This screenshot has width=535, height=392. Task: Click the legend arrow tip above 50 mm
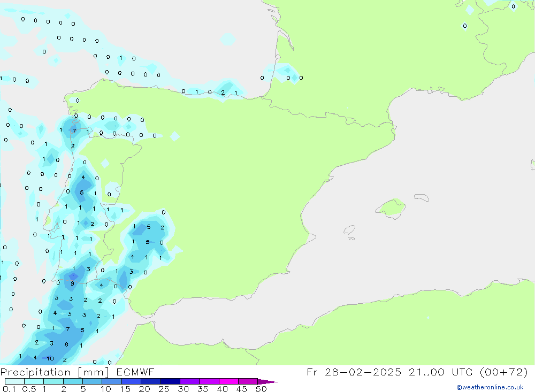coord(267,382)
